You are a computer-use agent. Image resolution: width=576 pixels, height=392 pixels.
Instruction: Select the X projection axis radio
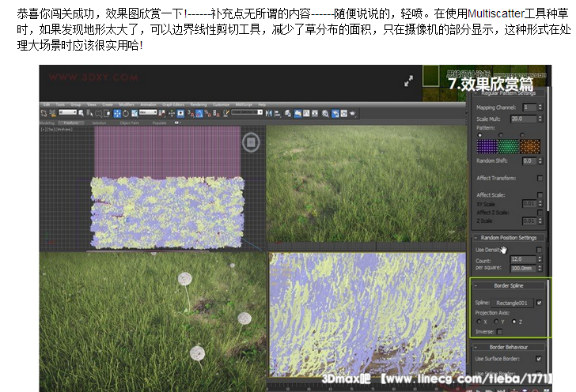[x=479, y=322]
